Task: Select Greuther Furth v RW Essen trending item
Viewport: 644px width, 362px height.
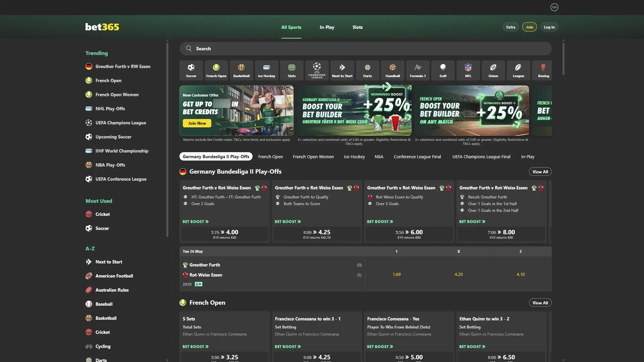Action: 118,66
